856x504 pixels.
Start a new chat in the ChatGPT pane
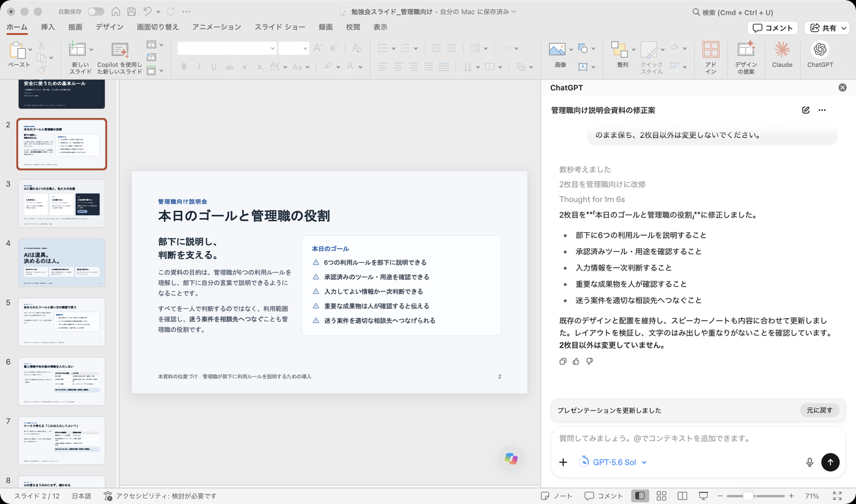(x=806, y=110)
